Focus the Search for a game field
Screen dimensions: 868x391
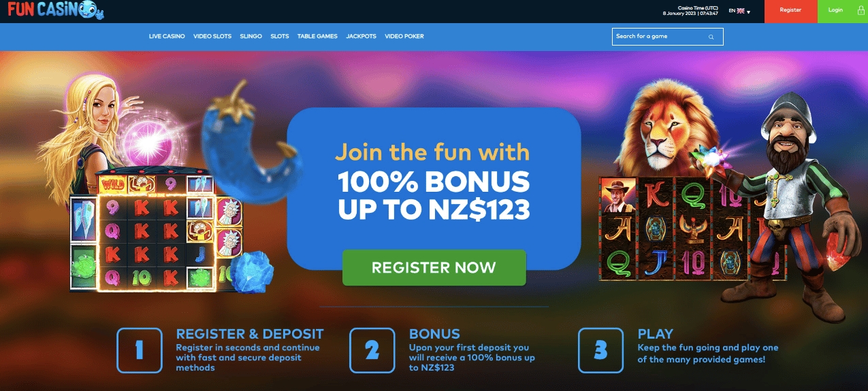668,37
